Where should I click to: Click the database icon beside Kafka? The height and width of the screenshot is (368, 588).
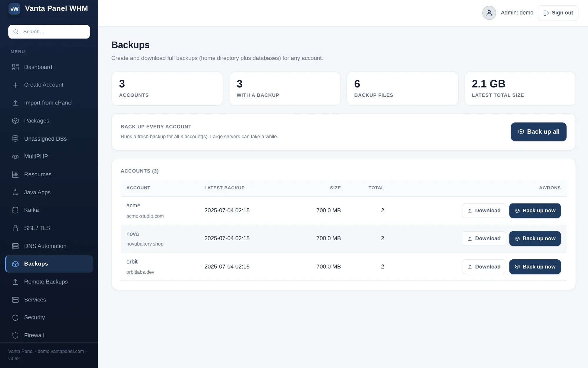pos(15,210)
